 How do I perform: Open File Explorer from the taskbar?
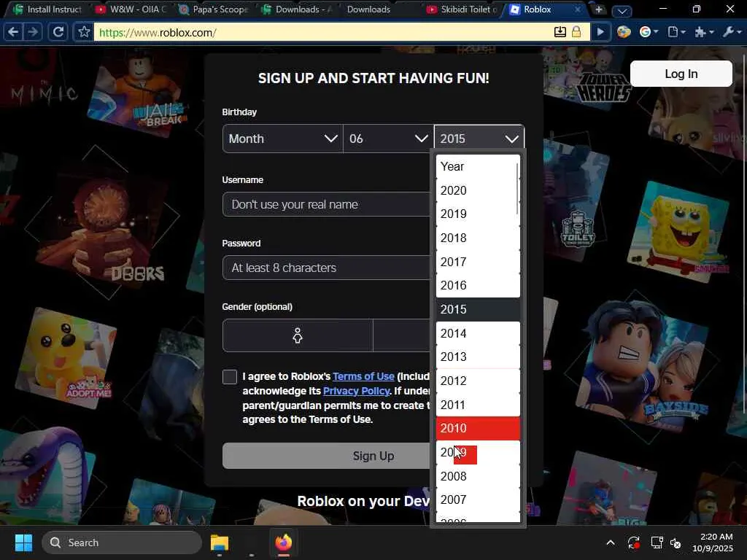click(220, 542)
